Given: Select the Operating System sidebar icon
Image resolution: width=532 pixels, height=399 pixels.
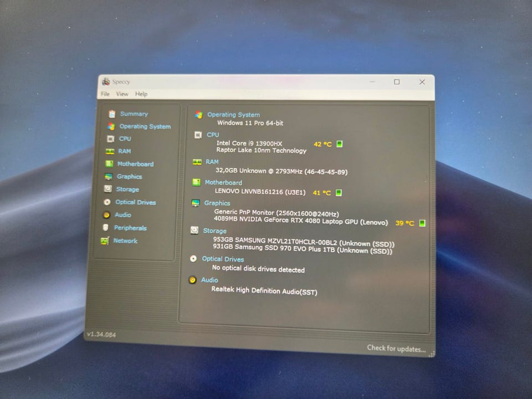Looking at the screenshot, I should tap(111, 126).
